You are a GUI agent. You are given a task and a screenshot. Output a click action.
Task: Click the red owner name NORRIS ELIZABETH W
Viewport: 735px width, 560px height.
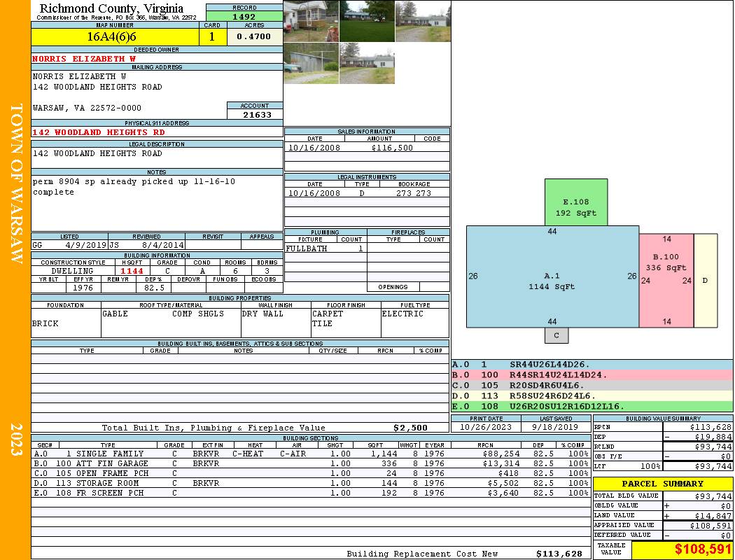click(x=84, y=59)
